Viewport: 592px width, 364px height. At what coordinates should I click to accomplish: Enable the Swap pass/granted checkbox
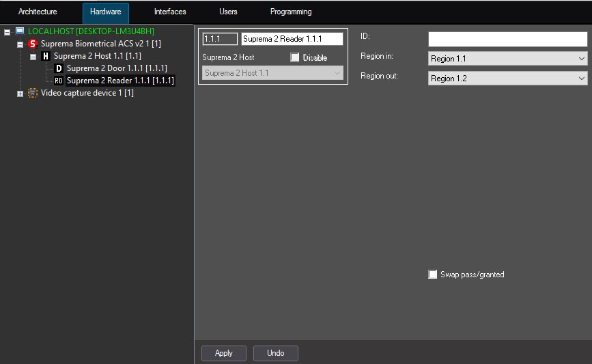433,274
